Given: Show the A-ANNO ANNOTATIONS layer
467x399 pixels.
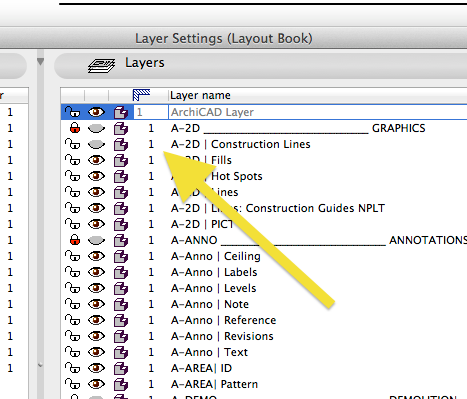Looking at the screenshot, I should (x=96, y=240).
